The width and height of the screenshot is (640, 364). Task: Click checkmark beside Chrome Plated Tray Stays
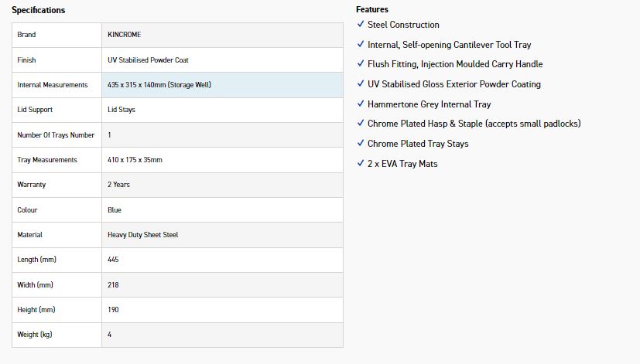(361, 143)
